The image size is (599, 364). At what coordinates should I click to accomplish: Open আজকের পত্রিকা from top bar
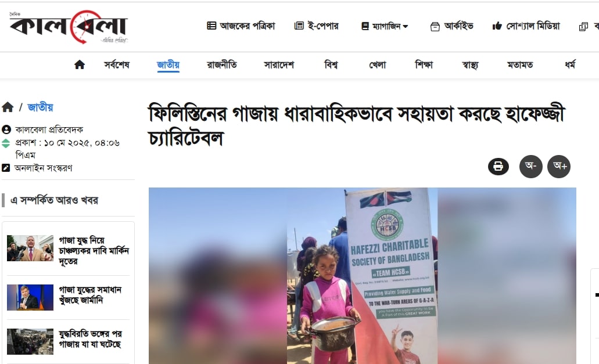pyautogui.click(x=241, y=26)
